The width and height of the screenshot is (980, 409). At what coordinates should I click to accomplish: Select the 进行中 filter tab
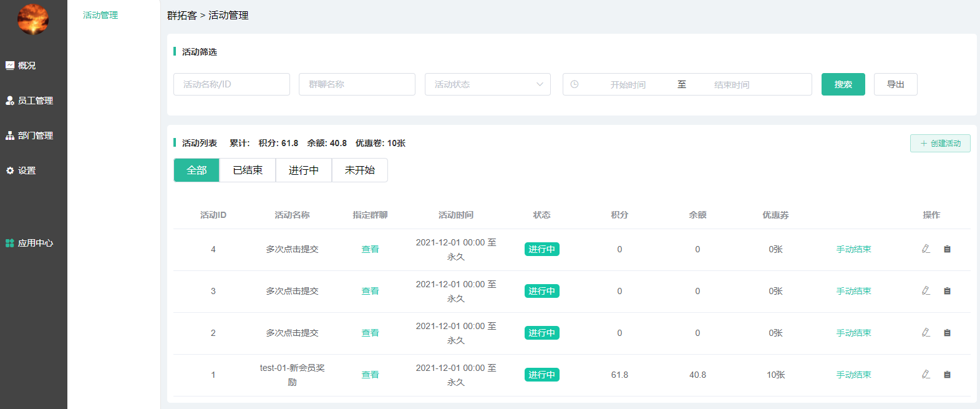pyautogui.click(x=304, y=170)
